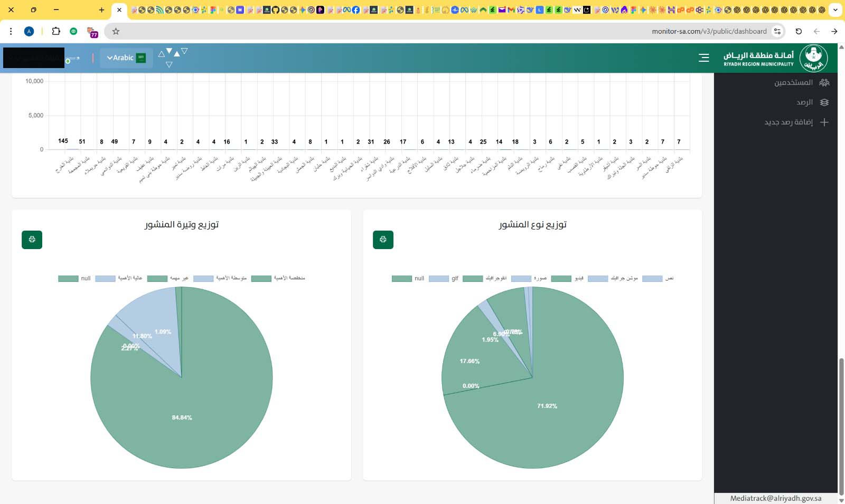The width and height of the screenshot is (845, 504).
Task: Print the post type distribution chart
Action: (383, 240)
